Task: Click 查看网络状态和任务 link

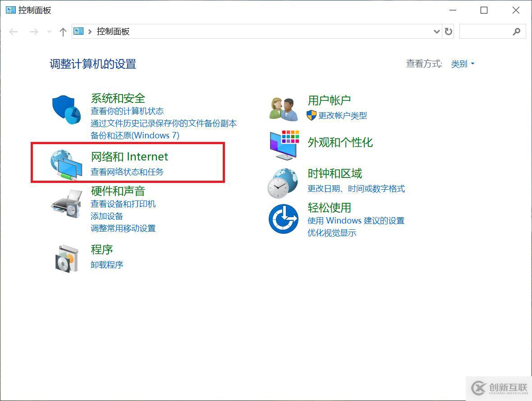Action: pyautogui.click(x=127, y=172)
